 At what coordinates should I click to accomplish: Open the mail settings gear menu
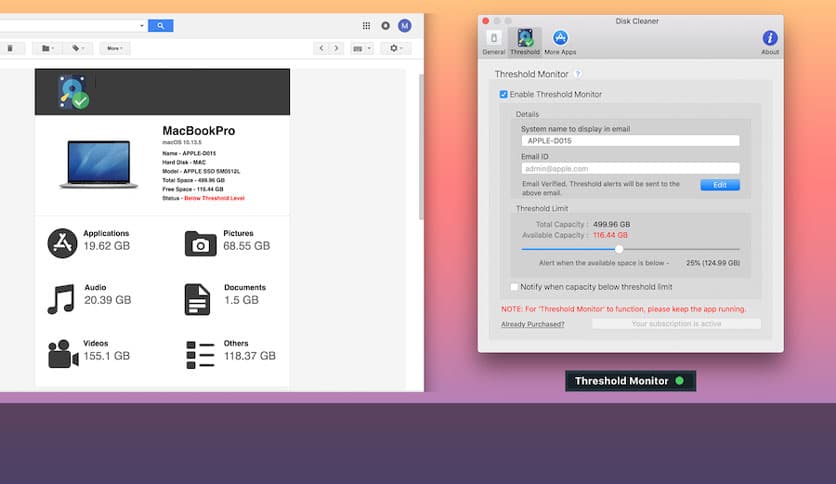pyautogui.click(x=396, y=49)
